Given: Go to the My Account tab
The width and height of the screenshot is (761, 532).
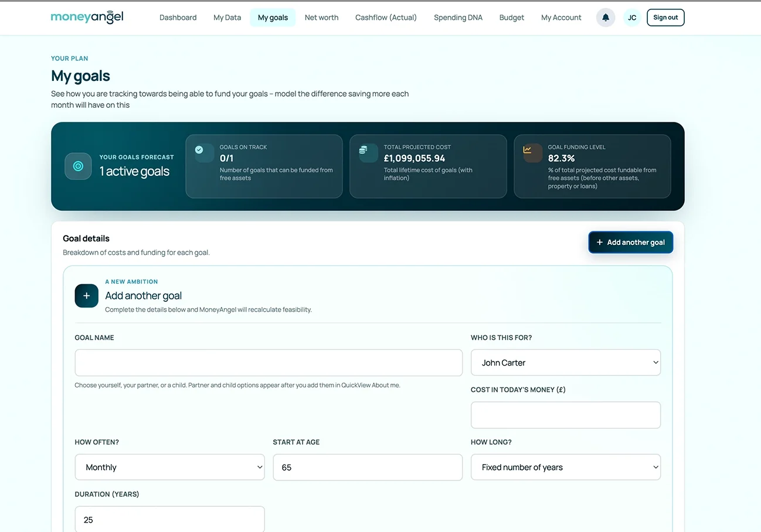Looking at the screenshot, I should point(562,18).
